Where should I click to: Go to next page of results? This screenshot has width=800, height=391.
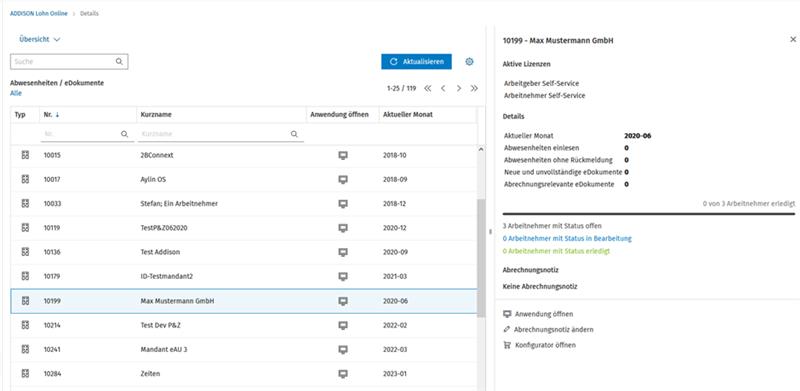[x=459, y=88]
